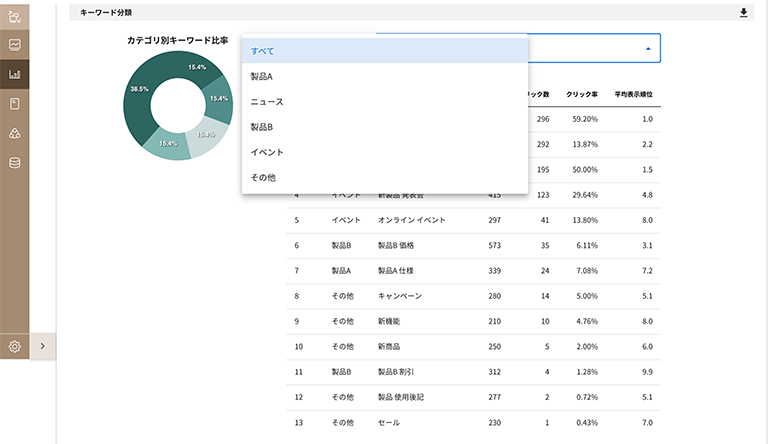Image resolution: width=768 pixels, height=444 pixels.
Task: Click the 29.64% click rate value
Action: (x=585, y=195)
